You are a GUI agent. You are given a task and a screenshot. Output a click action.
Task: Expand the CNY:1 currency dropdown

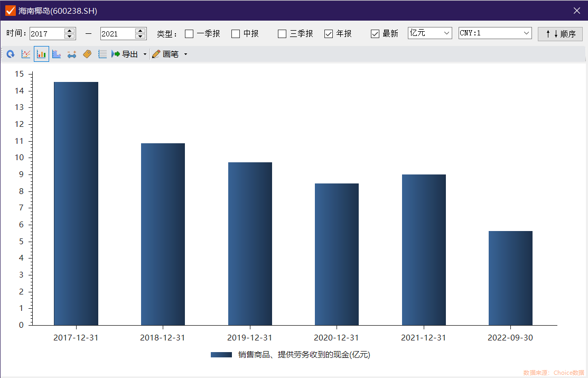click(494, 33)
